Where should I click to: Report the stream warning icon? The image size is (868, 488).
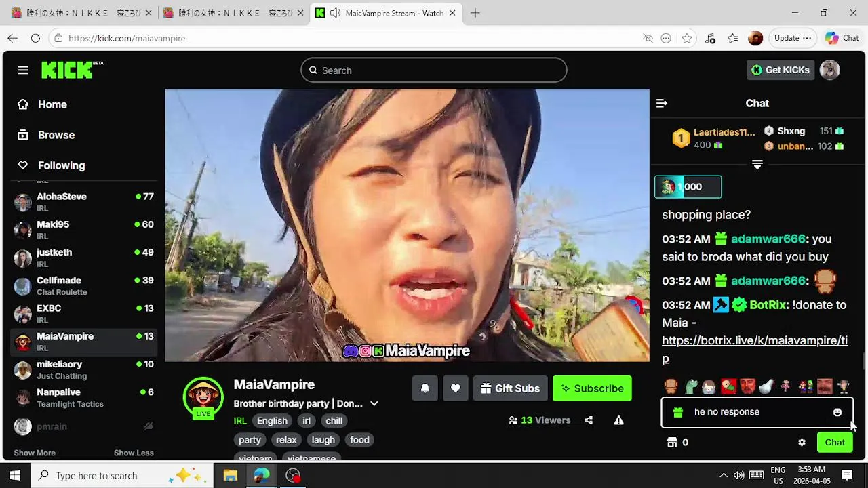pos(618,420)
